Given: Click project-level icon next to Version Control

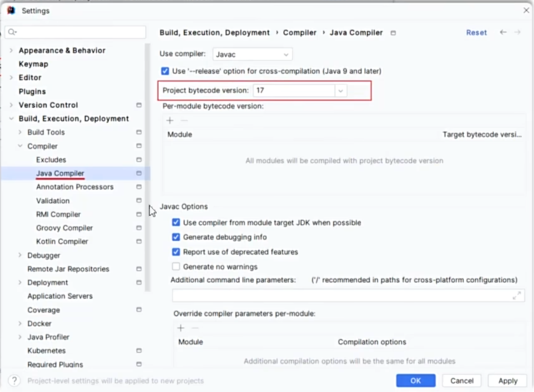Looking at the screenshot, I should click(139, 105).
